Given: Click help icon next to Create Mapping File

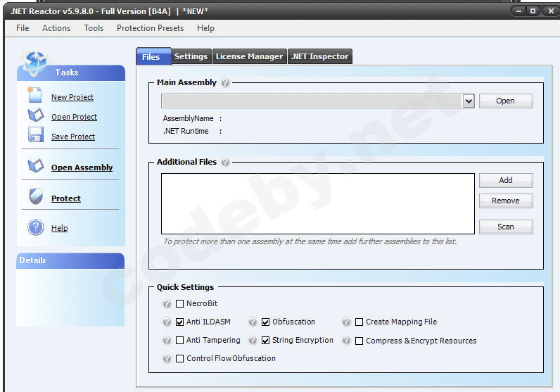Looking at the screenshot, I should [x=346, y=322].
